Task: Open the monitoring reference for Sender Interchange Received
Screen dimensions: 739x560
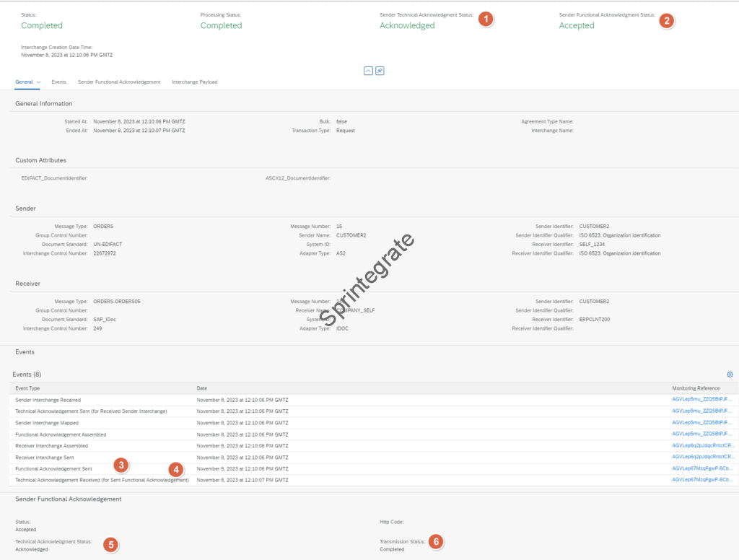Action: pyautogui.click(x=703, y=399)
